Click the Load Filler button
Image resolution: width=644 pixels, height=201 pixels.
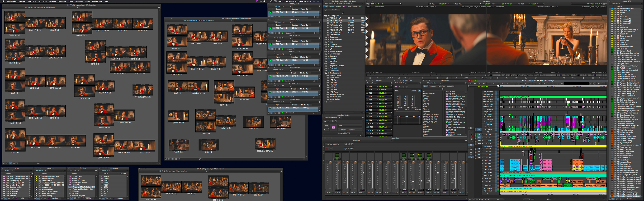click(x=466, y=78)
